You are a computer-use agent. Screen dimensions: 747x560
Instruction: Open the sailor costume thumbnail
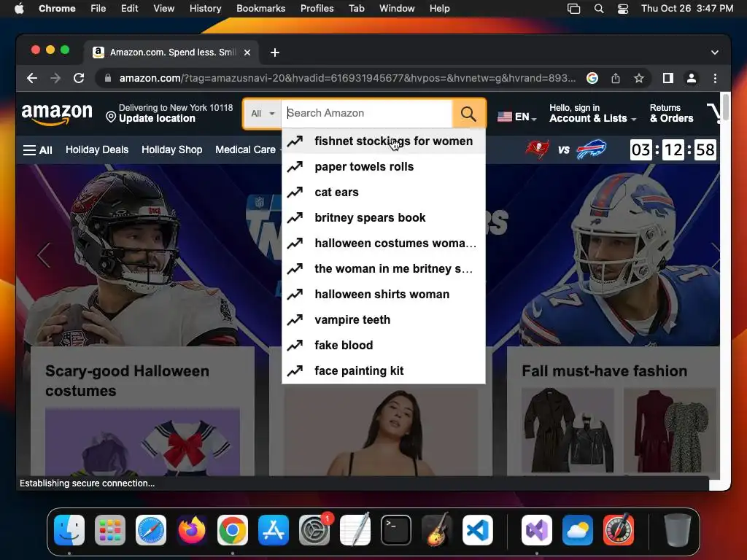pyautogui.click(x=142, y=441)
